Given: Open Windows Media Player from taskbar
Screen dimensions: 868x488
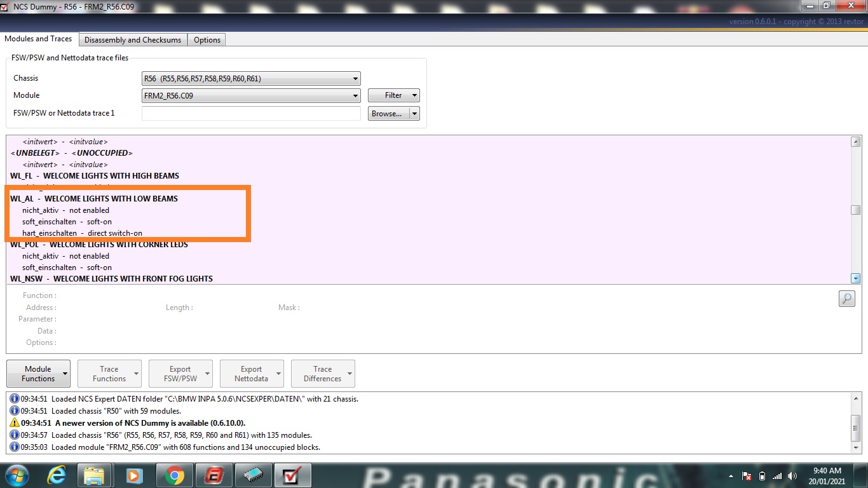Looking at the screenshot, I should point(134,475).
